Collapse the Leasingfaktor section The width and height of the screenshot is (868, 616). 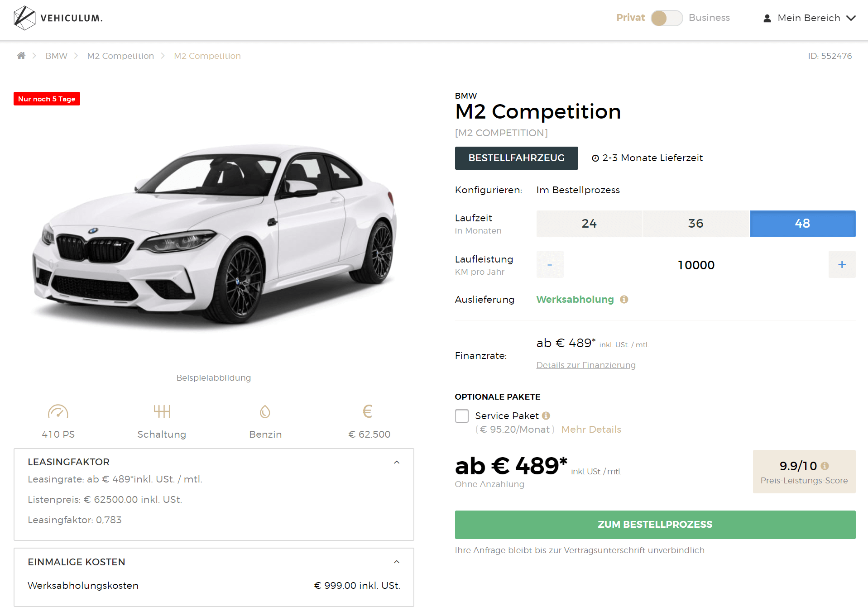[397, 462]
